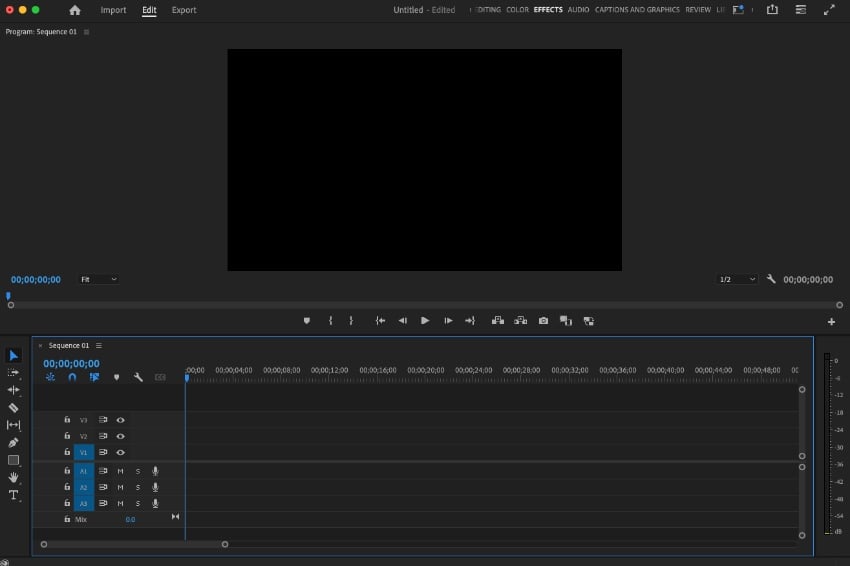
Task: Select the Pen tool
Action: (x=14, y=442)
